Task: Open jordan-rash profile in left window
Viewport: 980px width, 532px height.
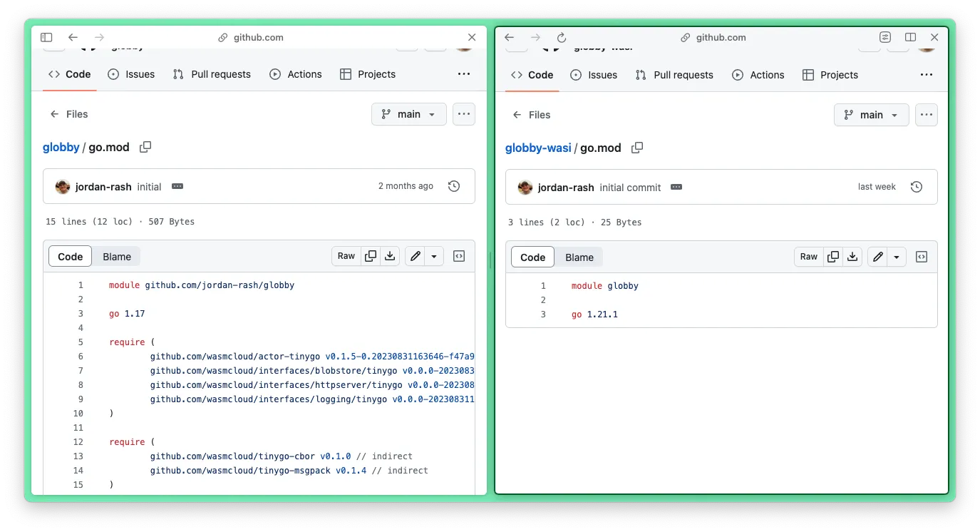Action: [103, 186]
